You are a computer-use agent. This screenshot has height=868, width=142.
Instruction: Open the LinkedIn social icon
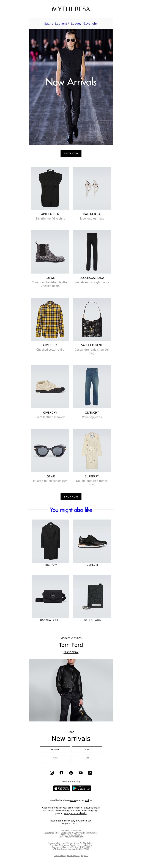pos(90,773)
